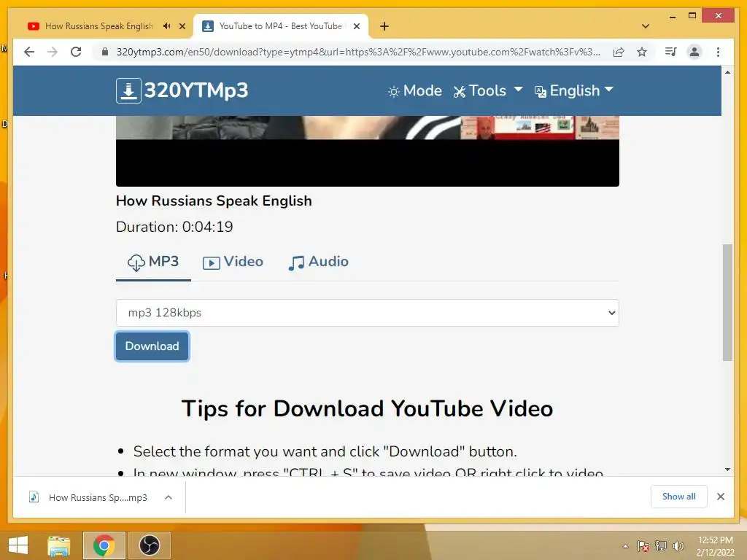Go back to the previous page
747x560 pixels.
pos(29,52)
